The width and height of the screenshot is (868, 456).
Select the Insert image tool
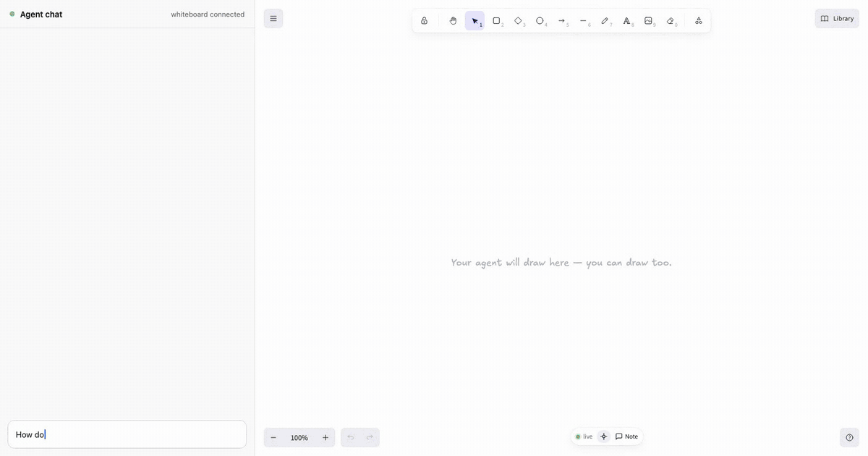(x=649, y=21)
